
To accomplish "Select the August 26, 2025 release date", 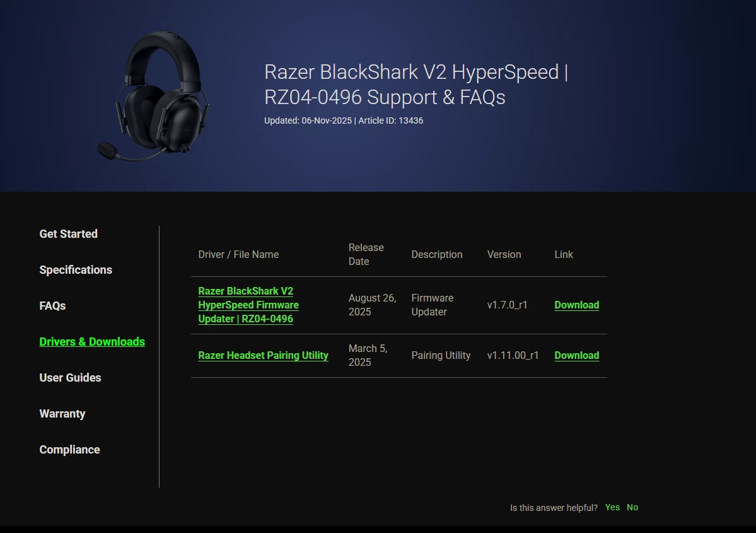I will click(x=372, y=305).
